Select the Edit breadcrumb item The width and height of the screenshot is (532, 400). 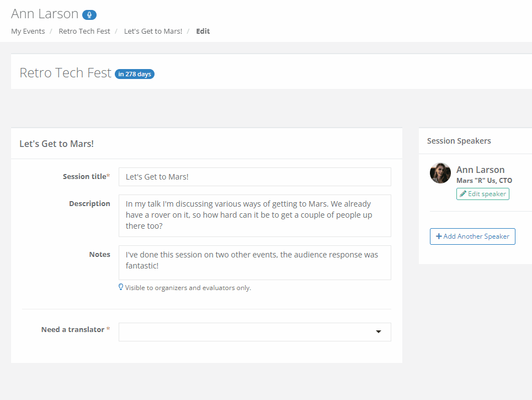click(x=203, y=31)
